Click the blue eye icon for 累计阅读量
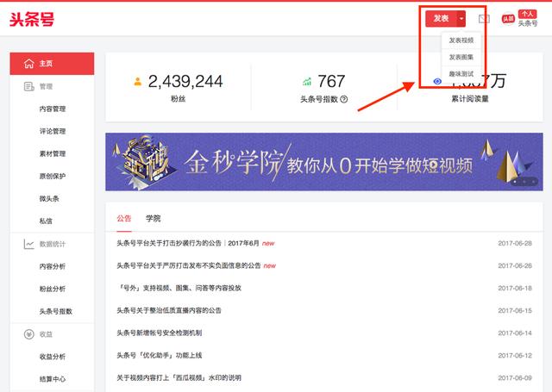 [x=437, y=82]
